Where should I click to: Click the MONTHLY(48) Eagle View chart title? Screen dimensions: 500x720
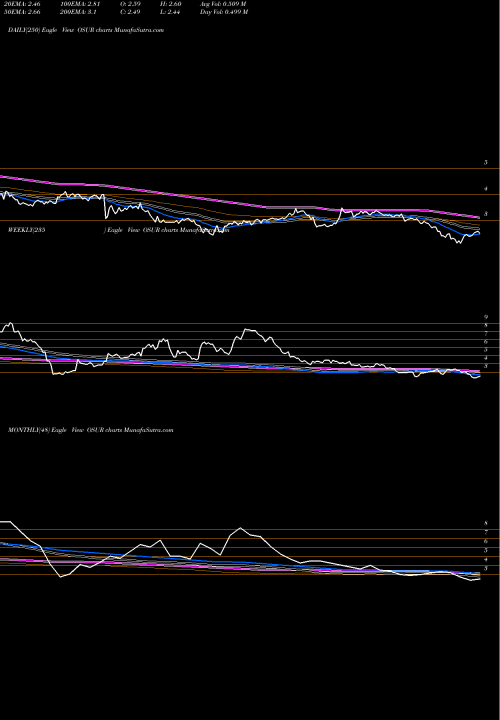(x=90, y=430)
